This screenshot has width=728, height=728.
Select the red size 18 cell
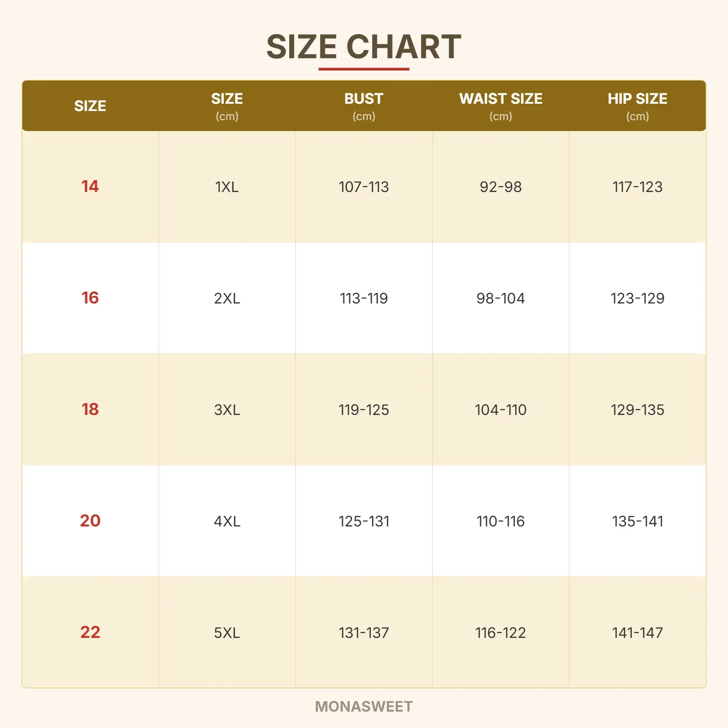(x=90, y=409)
